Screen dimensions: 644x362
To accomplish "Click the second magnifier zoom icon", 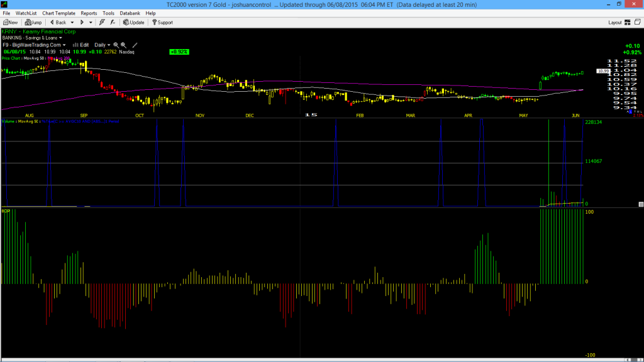I will click(x=123, y=45).
